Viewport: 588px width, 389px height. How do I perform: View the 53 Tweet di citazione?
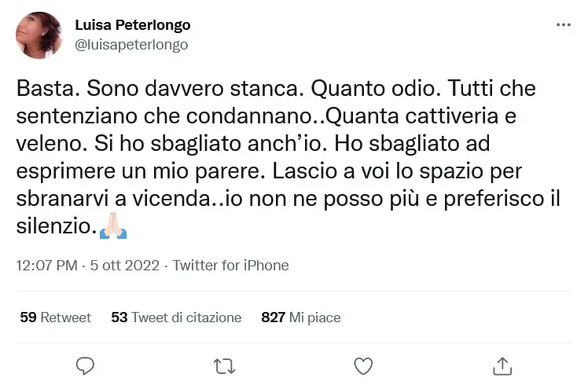176,317
